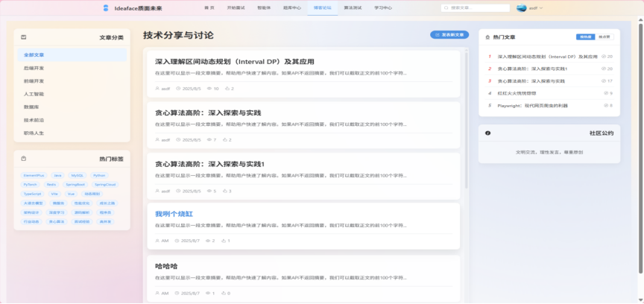Click the magnifier icon in the search box
Screen dimensions: 644x304
tap(447, 8)
